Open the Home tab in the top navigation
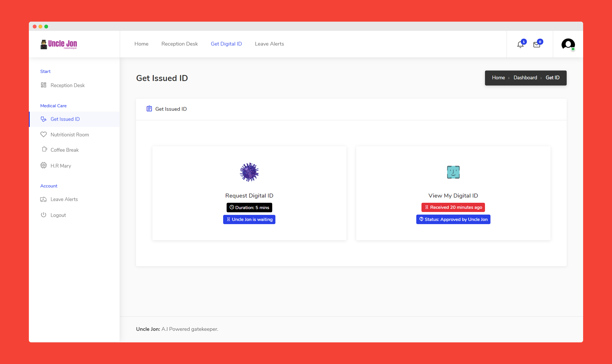This screenshot has height=364, width=612. [x=141, y=44]
